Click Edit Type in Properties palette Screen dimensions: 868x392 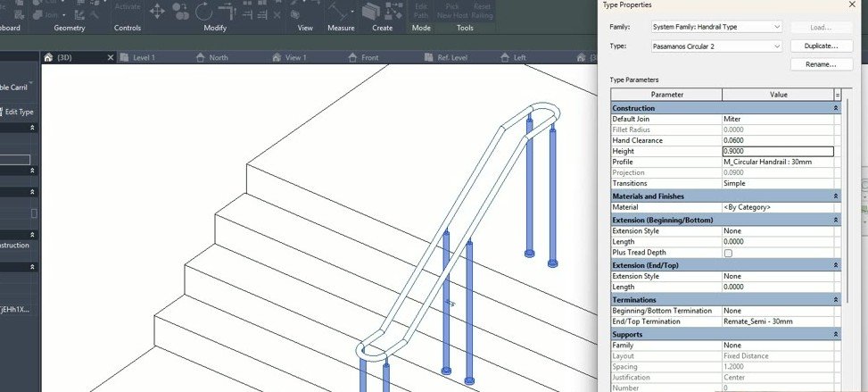19,112
